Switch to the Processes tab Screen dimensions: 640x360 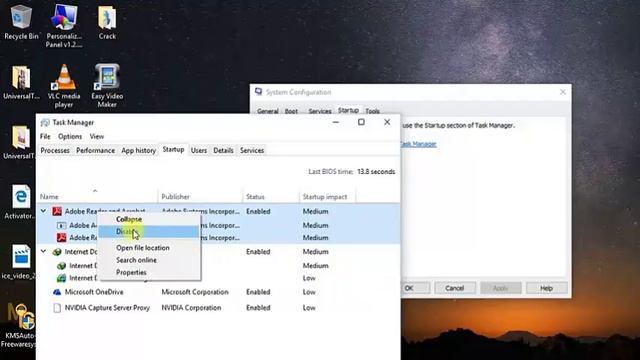[55, 150]
